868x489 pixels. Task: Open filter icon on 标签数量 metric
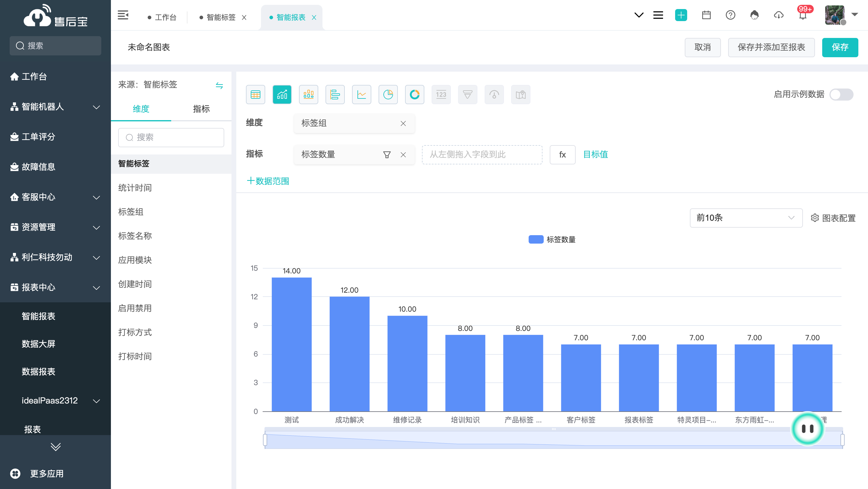pos(387,155)
